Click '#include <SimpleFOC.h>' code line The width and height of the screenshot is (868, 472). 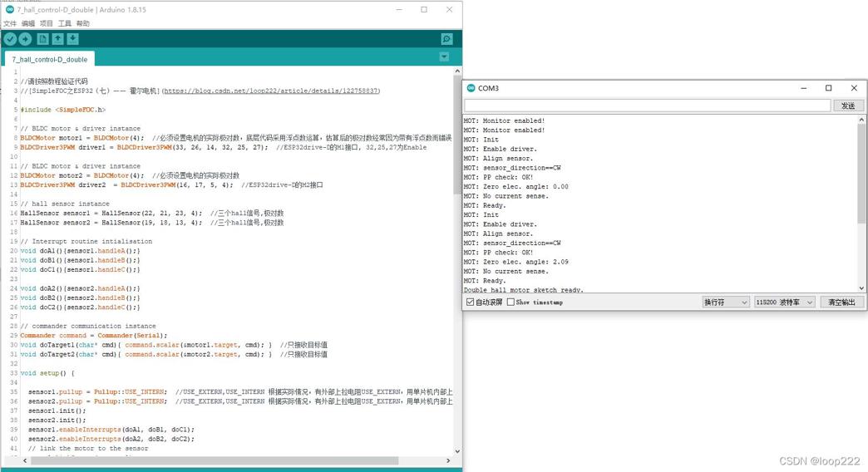(x=63, y=110)
